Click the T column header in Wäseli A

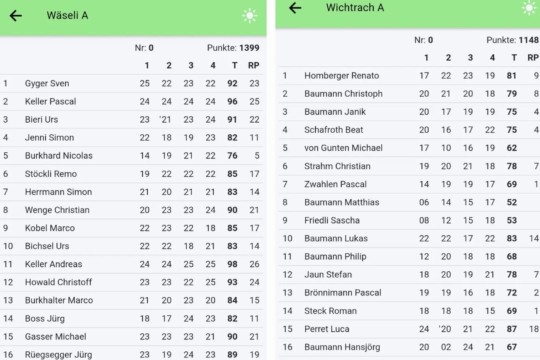pos(235,65)
